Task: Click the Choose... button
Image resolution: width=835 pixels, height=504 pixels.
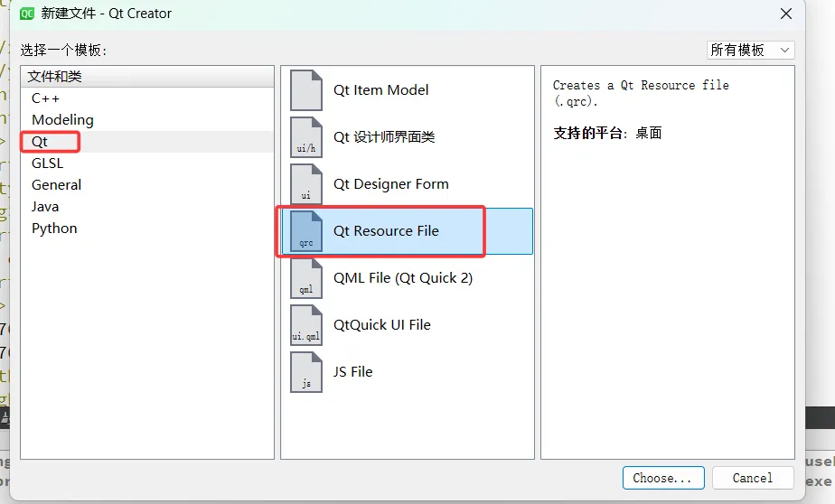Action: click(663, 478)
